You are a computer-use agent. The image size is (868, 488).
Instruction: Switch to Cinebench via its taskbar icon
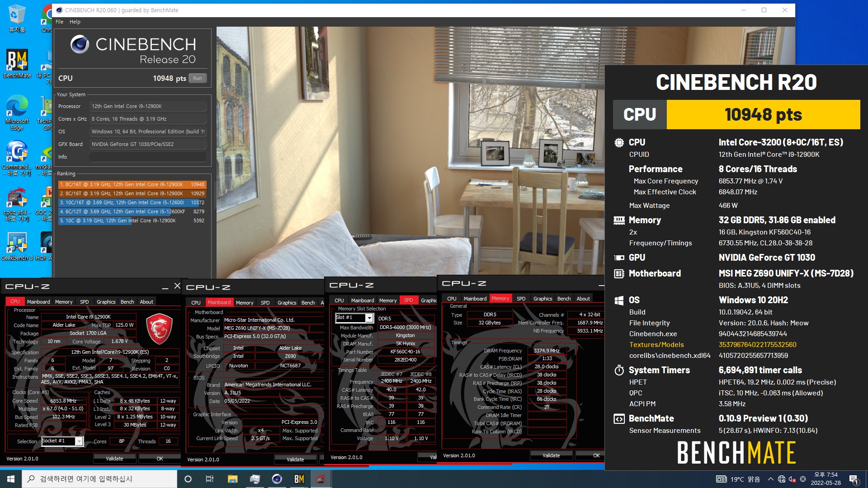(x=277, y=479)
